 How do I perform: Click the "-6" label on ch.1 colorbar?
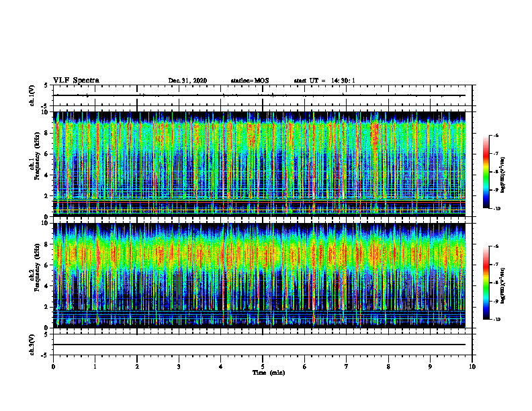pyautogui.click(x=496, y=136)
